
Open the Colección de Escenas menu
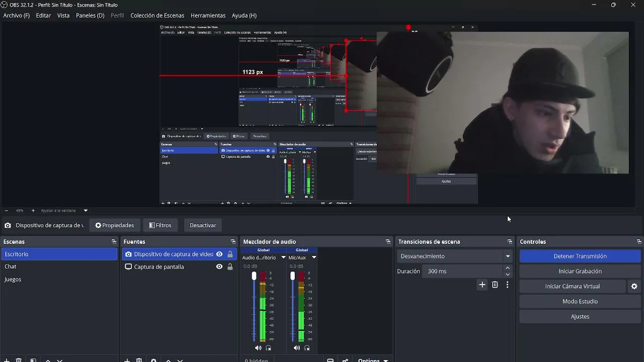(x=157, y=16)
